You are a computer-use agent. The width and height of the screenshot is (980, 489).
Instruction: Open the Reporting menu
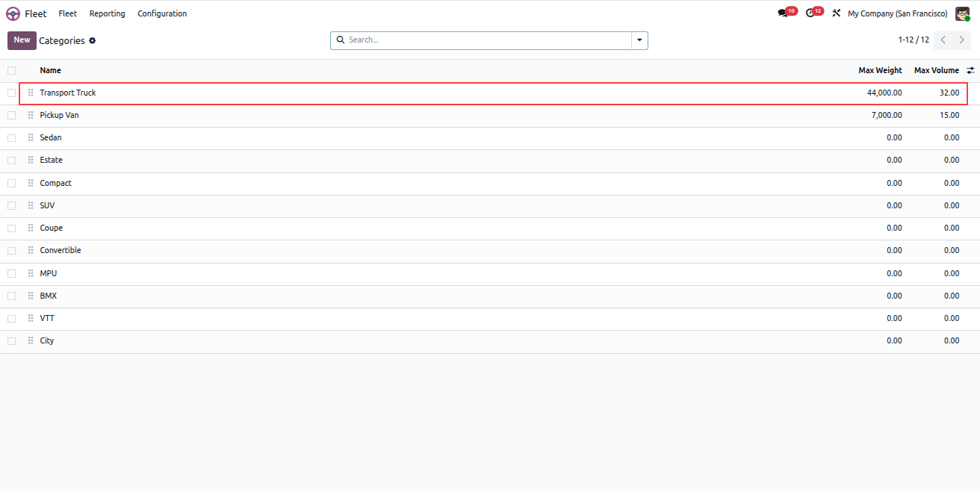(108, 13)
